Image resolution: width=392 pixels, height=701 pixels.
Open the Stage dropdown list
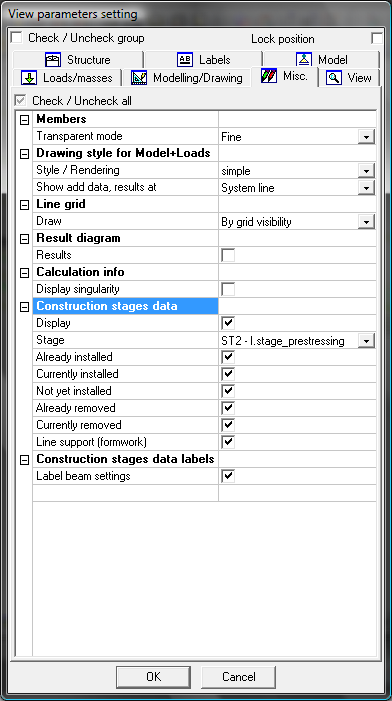click(366, 341)
